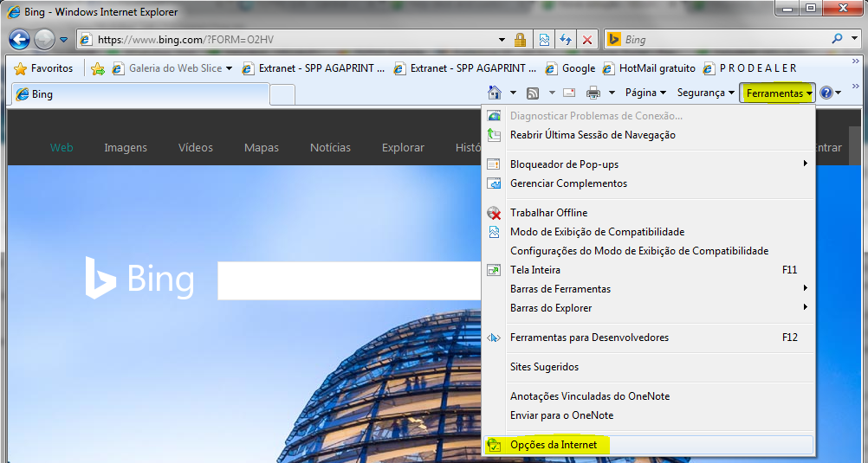This screenshot has height=463, width=868.
Task: Open Vídeos on Bing navigation
Action: pyautogui.click(x=196, y=148)
